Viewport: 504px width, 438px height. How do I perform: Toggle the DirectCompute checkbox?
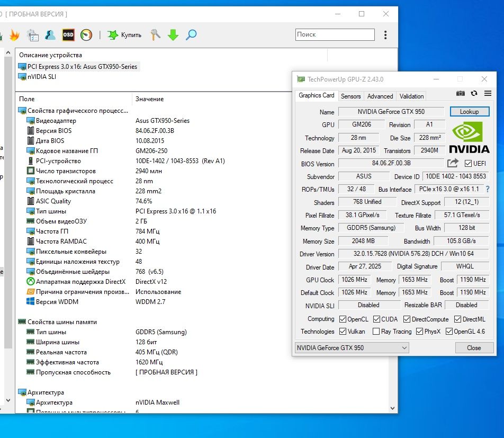[x=407, y=319]
